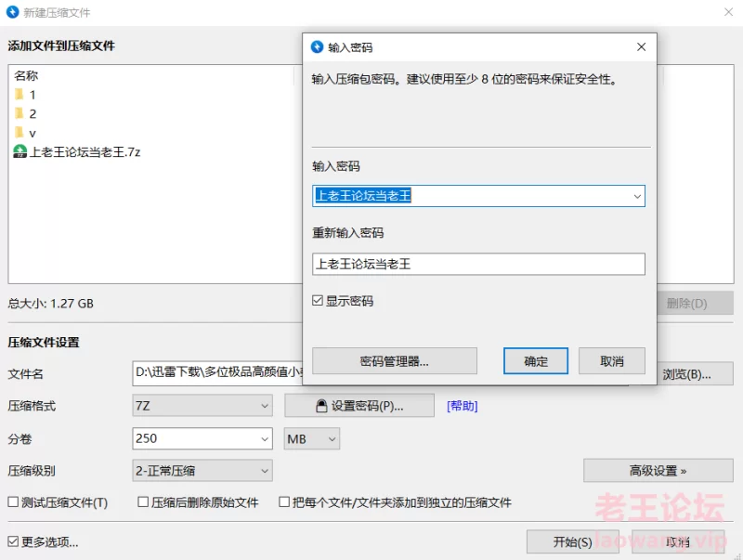Screen dimensions: 743x560
Task: Open the password history dropdown arrow
Action: 637,196
